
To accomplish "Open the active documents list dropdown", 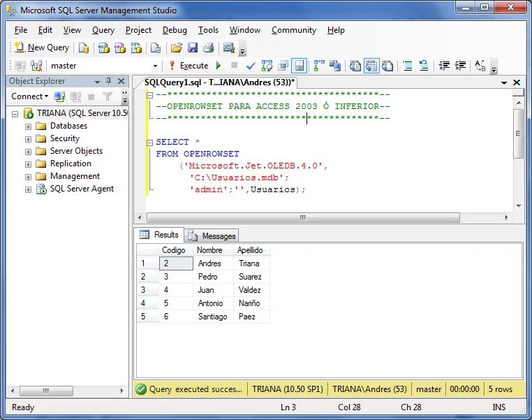I will (x=504, y=82).
